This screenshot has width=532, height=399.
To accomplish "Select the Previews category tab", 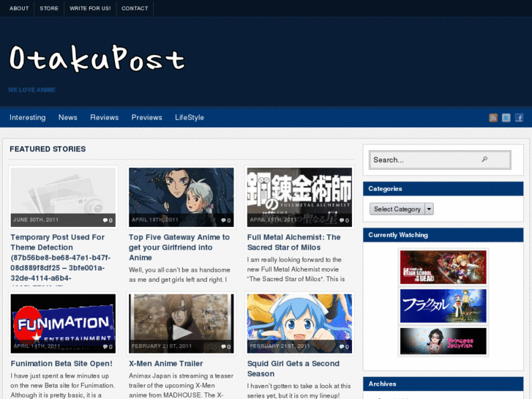I will coord(147,117).
